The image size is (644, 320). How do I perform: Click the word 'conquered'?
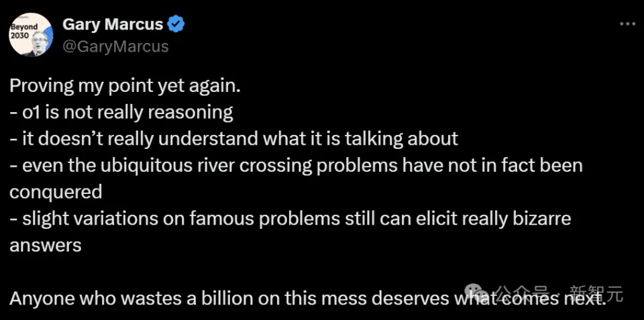pos(56,192)
